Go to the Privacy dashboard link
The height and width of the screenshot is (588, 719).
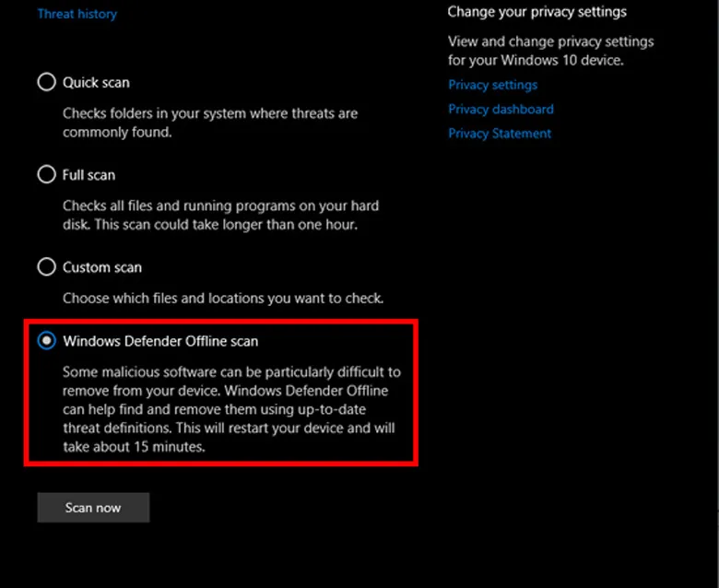coord(501,109)
